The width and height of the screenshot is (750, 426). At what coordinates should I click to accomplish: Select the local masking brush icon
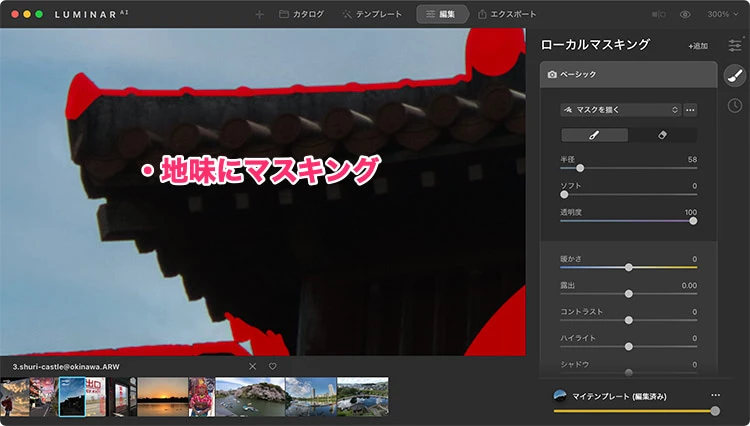point(734,76)
